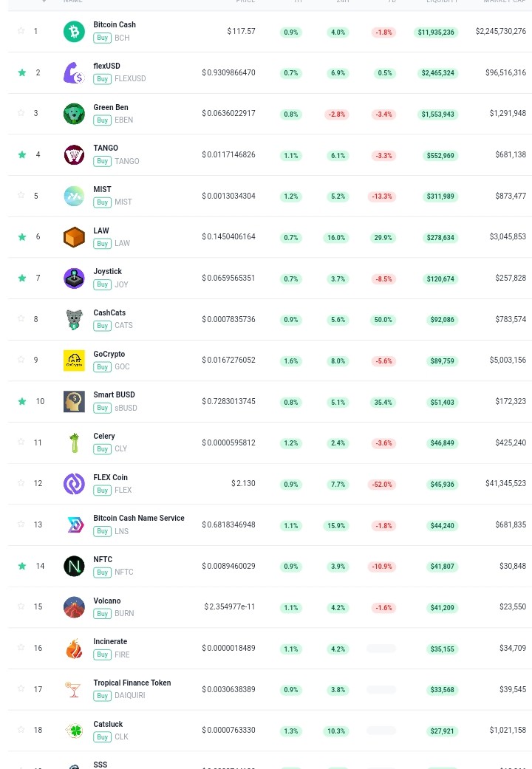Select the CashCats cat logo
Viewport: 532px width, 769px height.
pyautogui.click(x=74, y=320)
